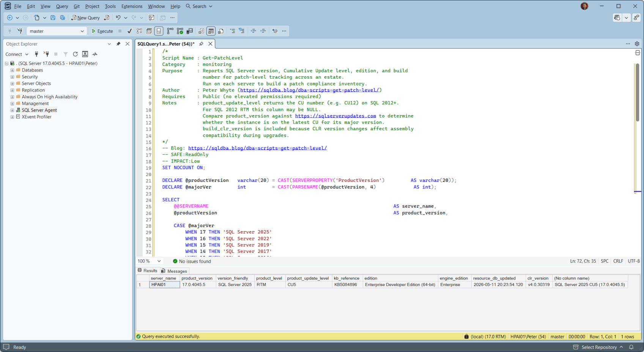Click the Copilot icon in the top right
This screenshot has width=644, height=352.
[x=617, y=17]
